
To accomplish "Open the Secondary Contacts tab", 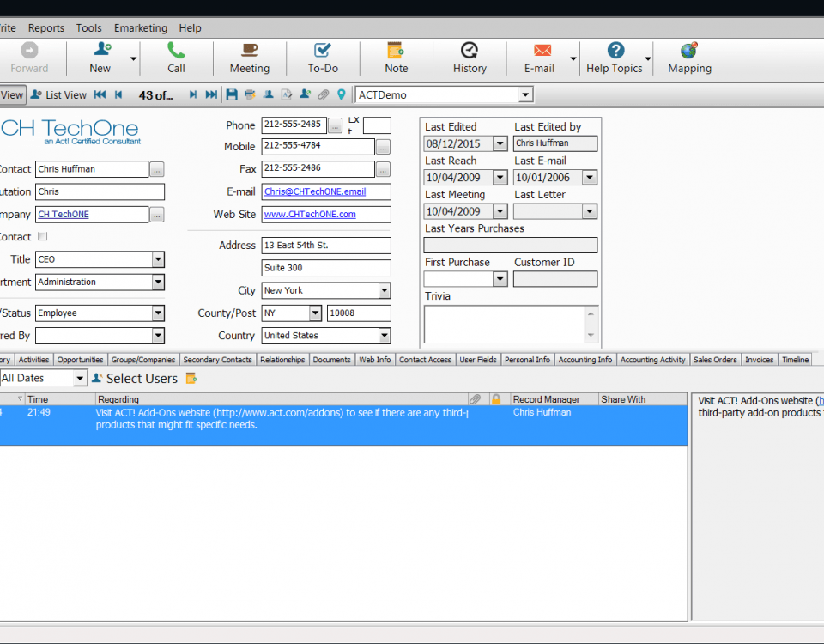I will click(x=217, y=360).
